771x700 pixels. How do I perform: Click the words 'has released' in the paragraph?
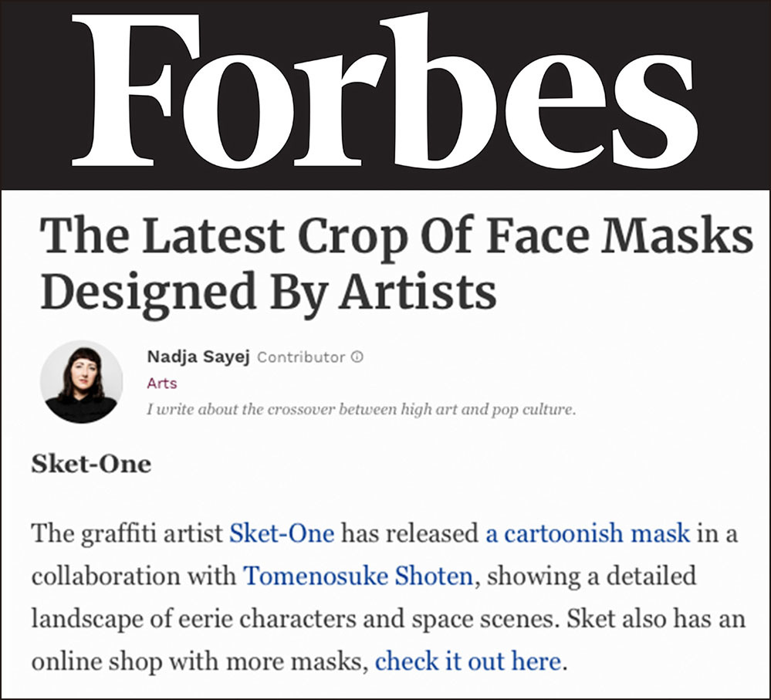410,533
